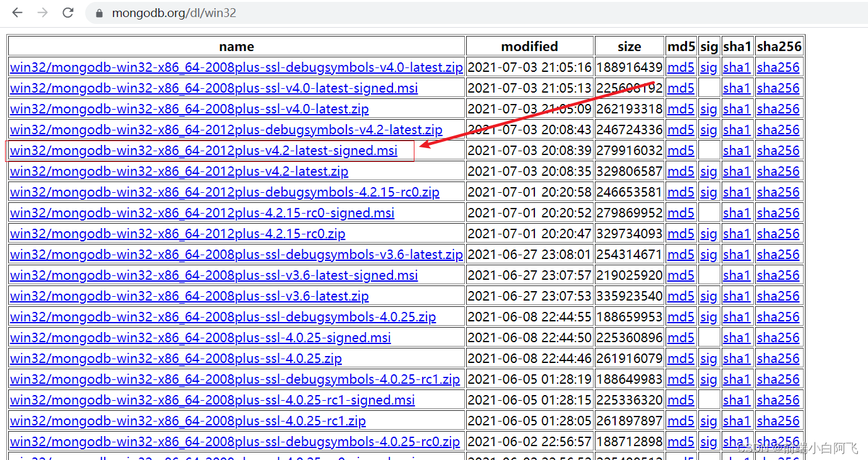The width and height of the screenshot is (868, 460).
Task: Click the lock icon in the address bar
Action: click(98, 13)
